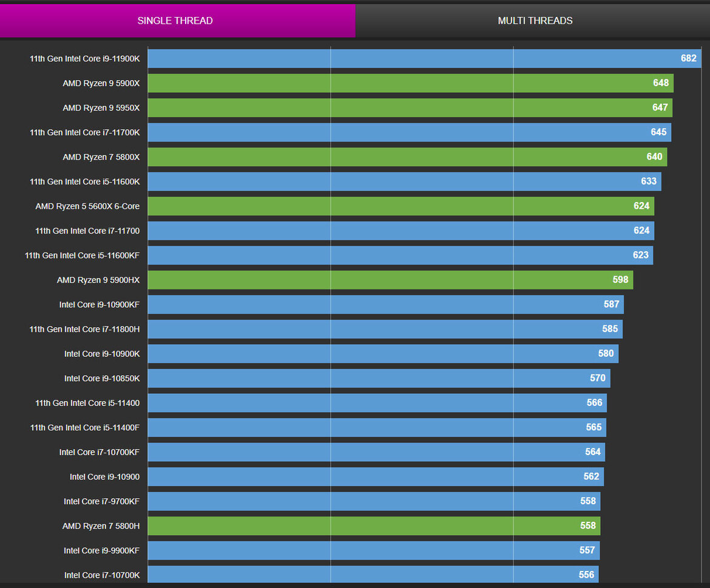
Task: Select the 11th Gen Intel Core i5-11400F label
Action: click(85, 428)
